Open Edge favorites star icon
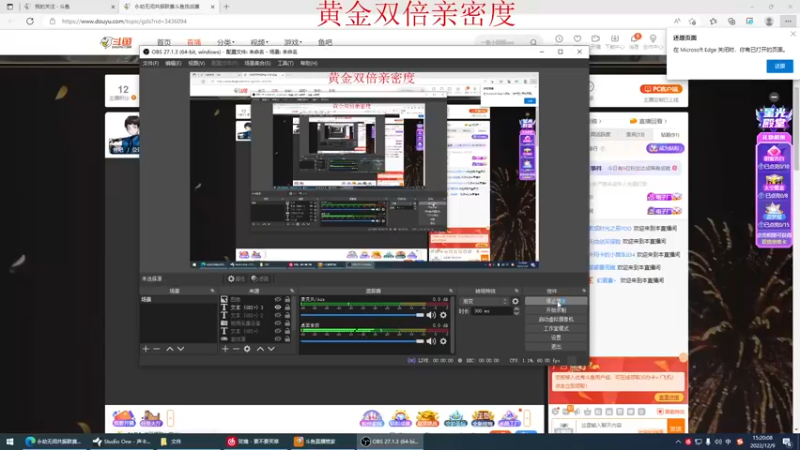 713,21
